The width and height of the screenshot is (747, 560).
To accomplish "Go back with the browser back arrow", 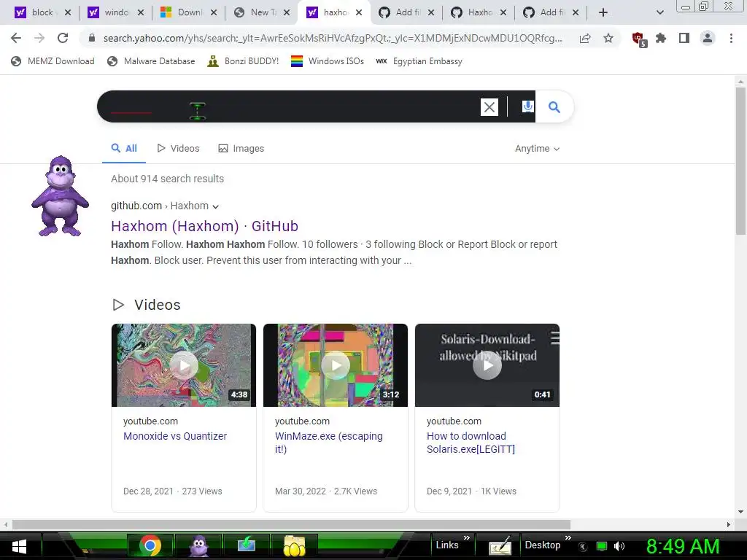I will point(16,38).
